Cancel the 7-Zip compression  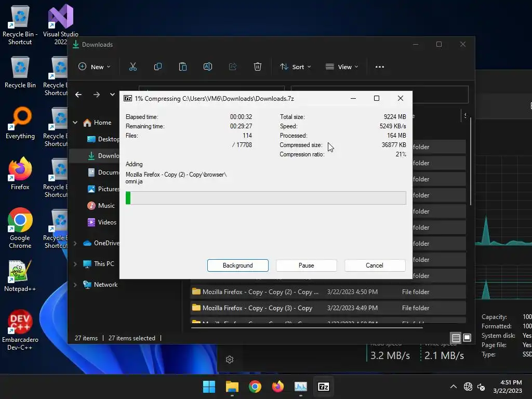click(375, 265)
